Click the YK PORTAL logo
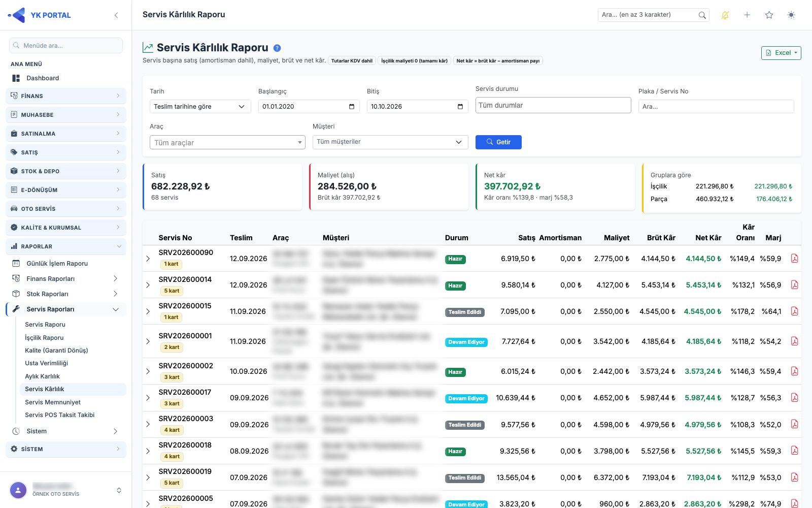The image size is (812, 508). tap(40, 15)
